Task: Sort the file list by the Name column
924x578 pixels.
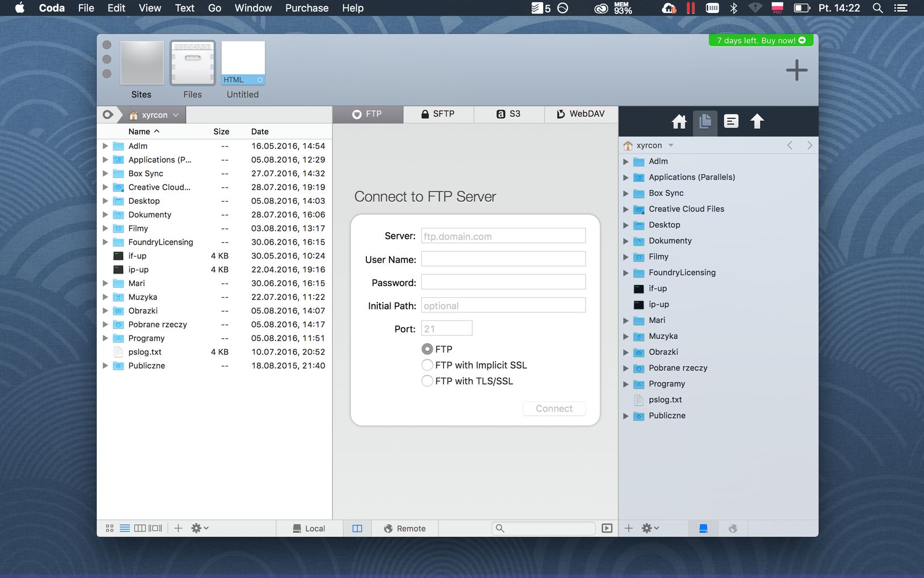Action: tap(143, 131)
